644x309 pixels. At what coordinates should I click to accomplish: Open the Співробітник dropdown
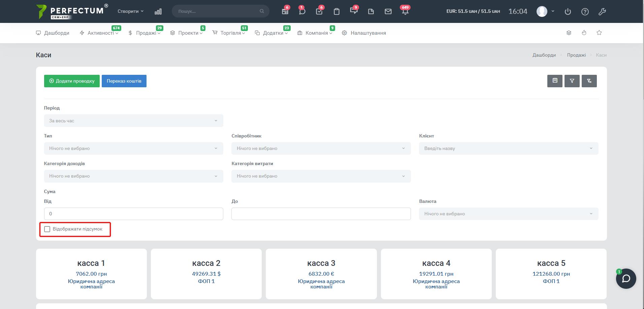tap(321, 148)
